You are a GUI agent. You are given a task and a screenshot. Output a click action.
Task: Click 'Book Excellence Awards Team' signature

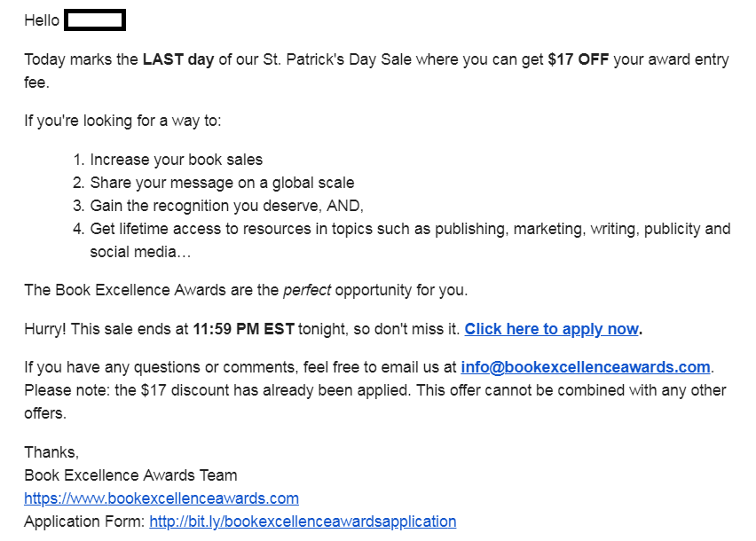130,475
